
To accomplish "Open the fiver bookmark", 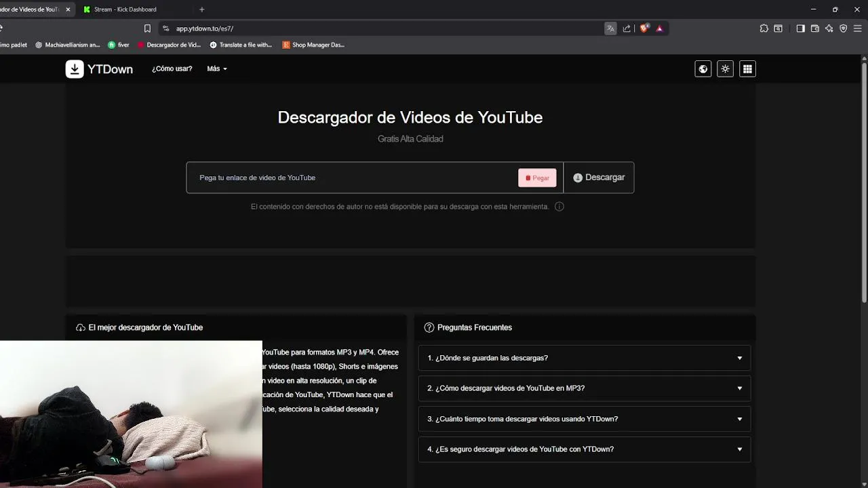I will point(119,45).
